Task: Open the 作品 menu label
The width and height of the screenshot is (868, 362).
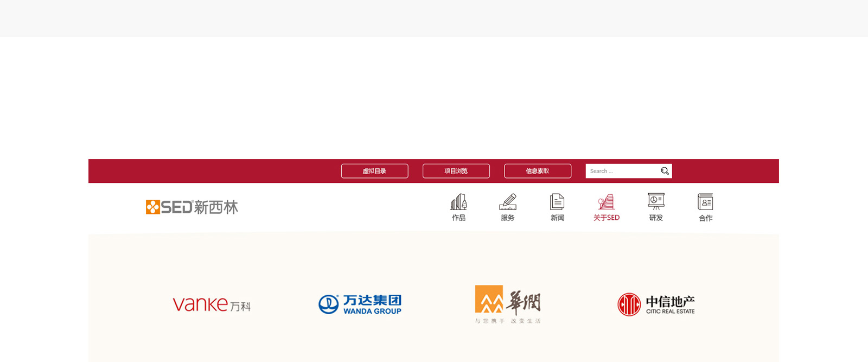Action: (x=458, y=218)
